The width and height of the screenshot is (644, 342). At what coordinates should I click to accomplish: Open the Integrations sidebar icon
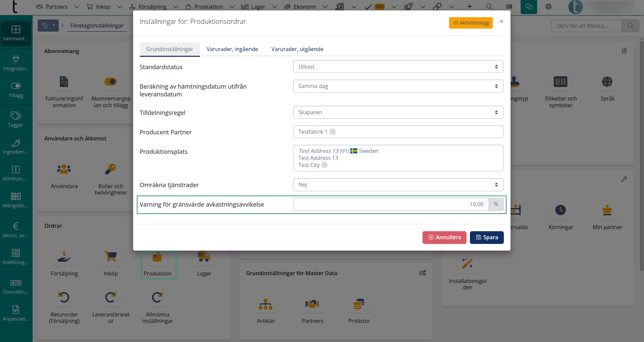(x=16, y=63)
